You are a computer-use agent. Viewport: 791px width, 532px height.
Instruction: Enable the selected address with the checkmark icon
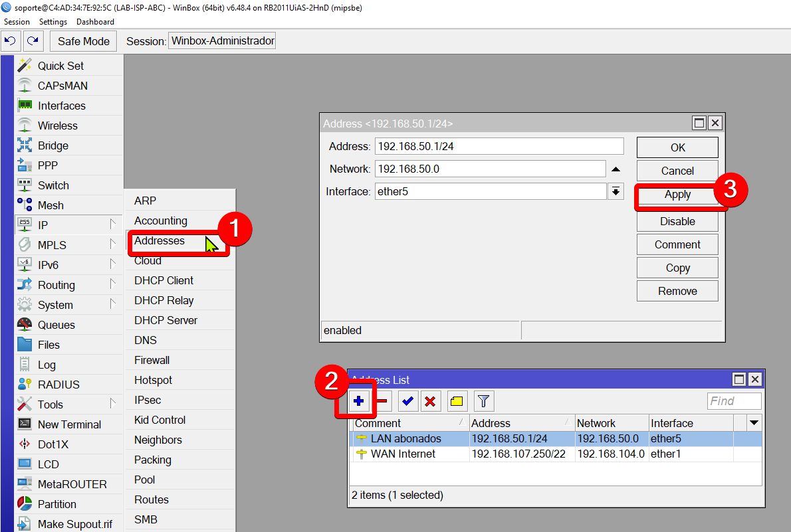point(407,400)
